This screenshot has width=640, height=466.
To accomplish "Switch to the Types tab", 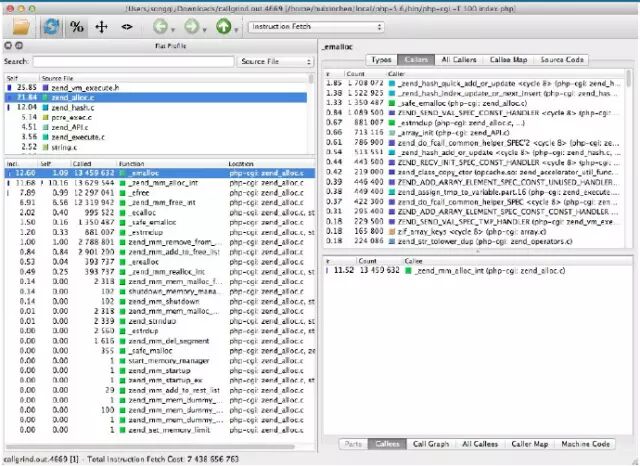I will click(381, 60).
